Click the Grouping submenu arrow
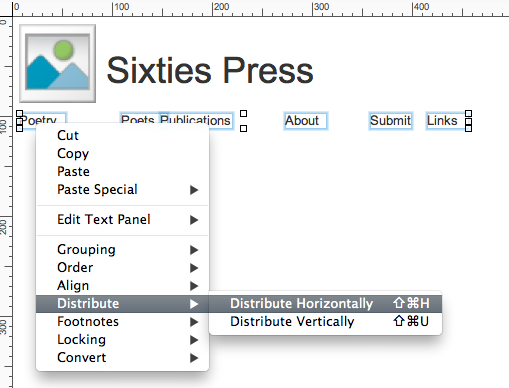The height and width of the screenshot is (388, 509). (194, 250)
